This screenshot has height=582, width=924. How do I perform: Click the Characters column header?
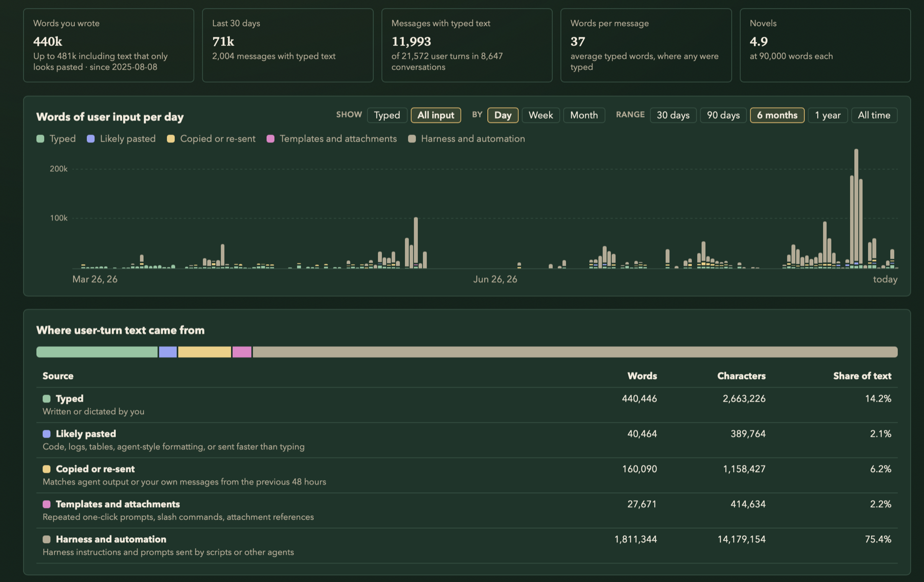(741, 376)
